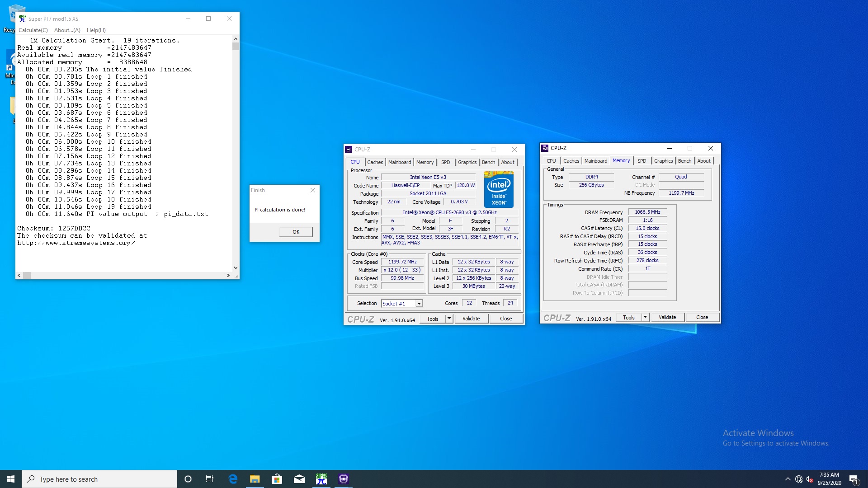This screenshot has width=868, height=488.
Task: Click the Super PI scrollbar down arrow
Action: pyautogui.click(x=236, y=268)
